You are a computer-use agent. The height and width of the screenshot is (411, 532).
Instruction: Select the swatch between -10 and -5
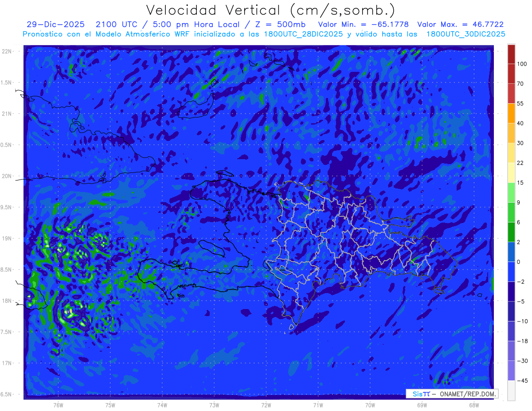pyautogui.click(x=511, y=311)
